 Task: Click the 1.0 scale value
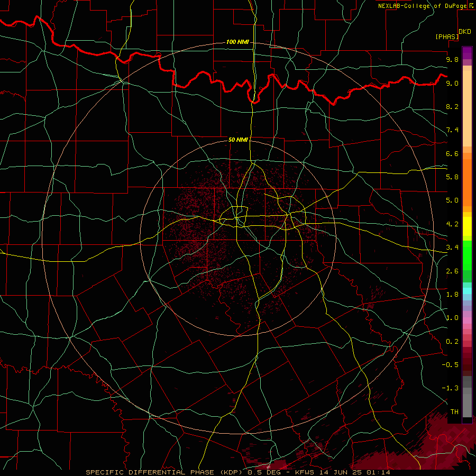click(x=452, y=318)
